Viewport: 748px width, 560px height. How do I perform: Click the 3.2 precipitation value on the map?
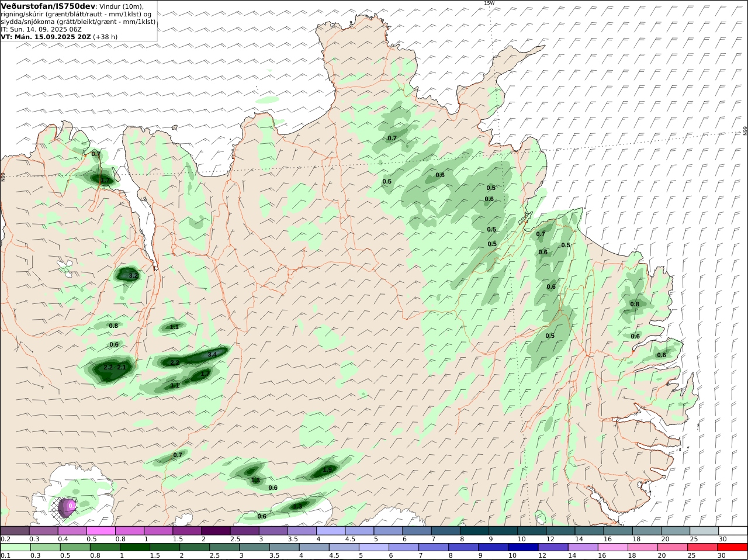(133, 276)
